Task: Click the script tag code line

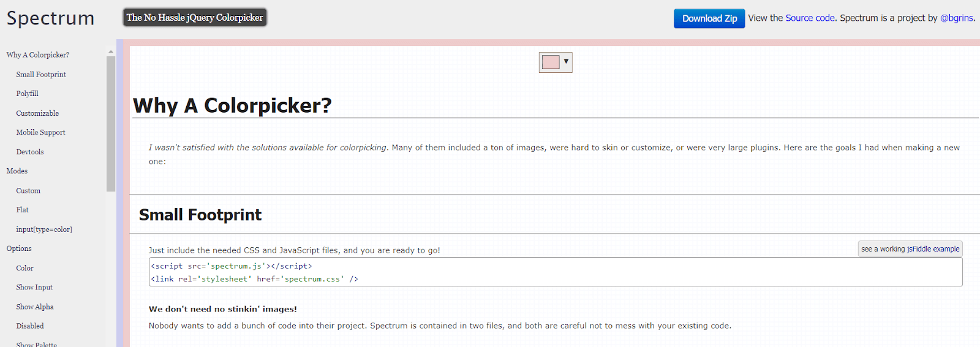Action: click(x=232, y=266)
